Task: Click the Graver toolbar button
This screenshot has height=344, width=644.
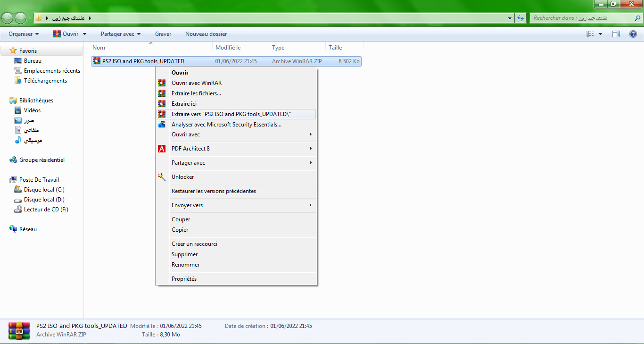Action: pyautogui.click(x=163, y=34)
